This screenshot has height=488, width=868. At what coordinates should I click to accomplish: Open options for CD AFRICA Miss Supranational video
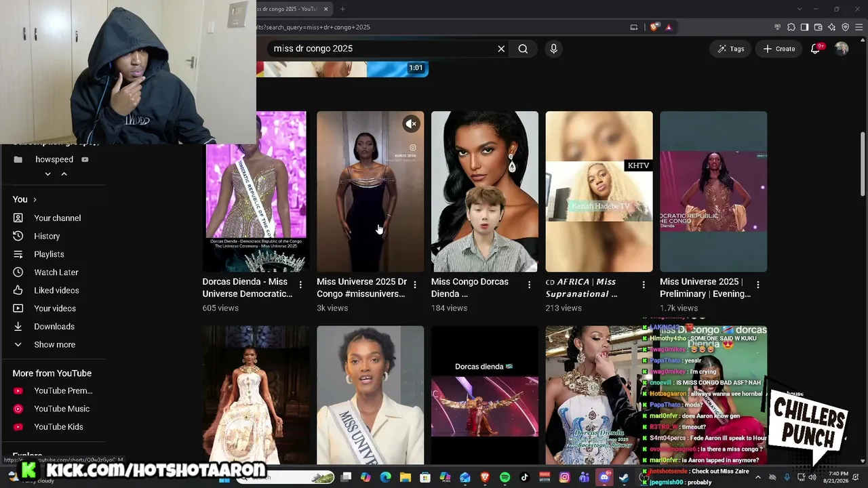pyautogui.click(x=644, y=285)
